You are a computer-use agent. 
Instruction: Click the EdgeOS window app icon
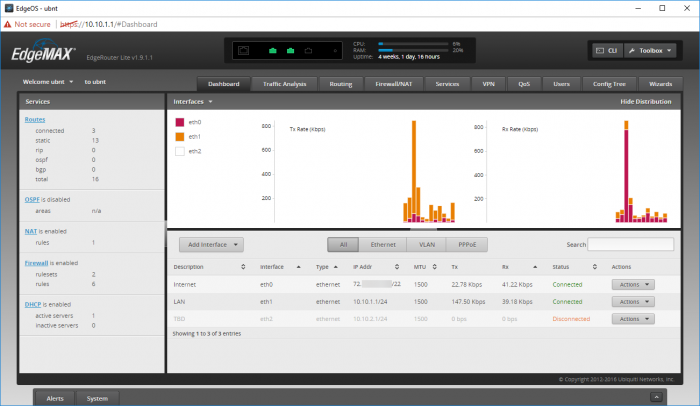point(9,8)
